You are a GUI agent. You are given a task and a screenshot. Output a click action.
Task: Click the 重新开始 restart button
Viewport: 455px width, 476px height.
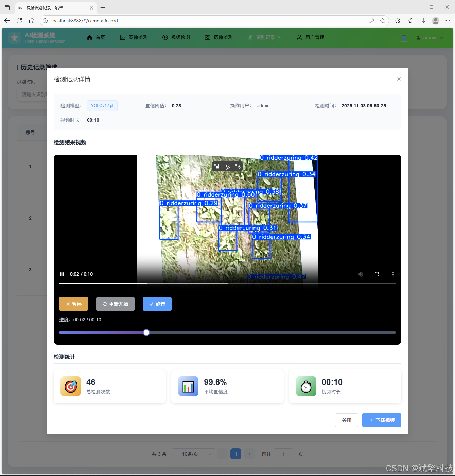(x=115, y=304)
